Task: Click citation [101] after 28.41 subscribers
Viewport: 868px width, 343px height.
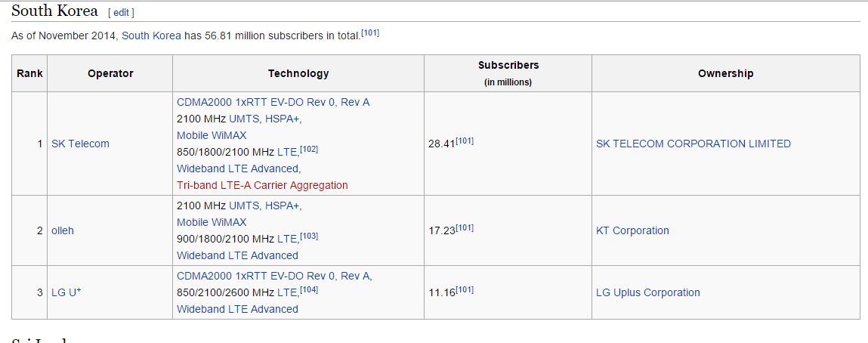Action: point(465,141)
